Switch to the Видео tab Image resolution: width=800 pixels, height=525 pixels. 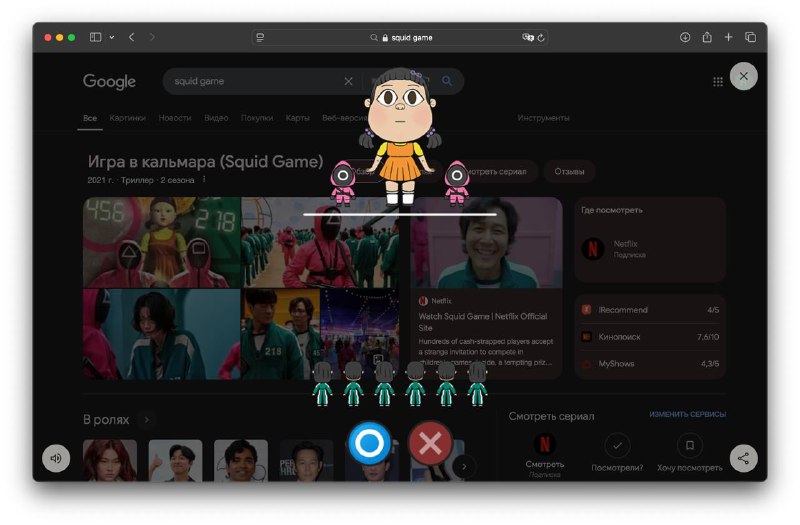[x=216, y=118]
